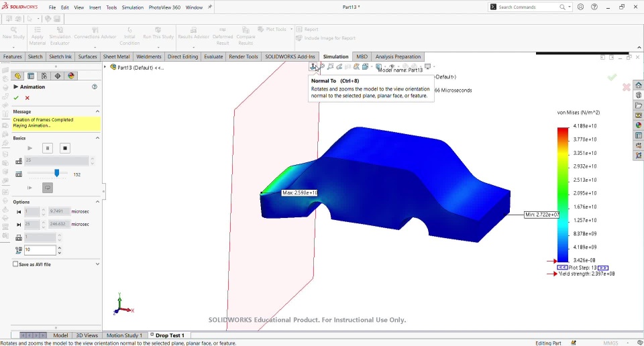Switch to the Model bottom tab
This screenshot has height=346, width=644.
(x=60, y=335)
